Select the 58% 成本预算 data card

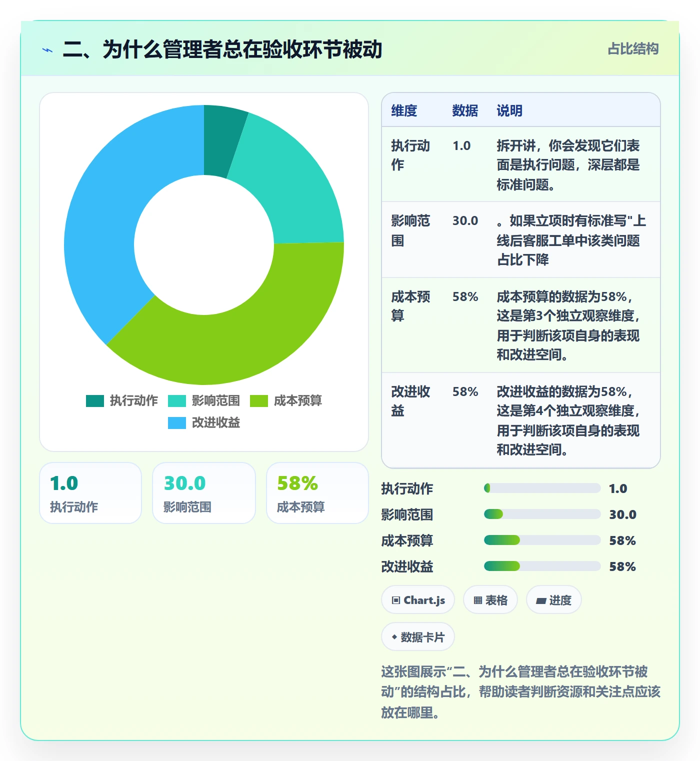(x=317, y=493)
